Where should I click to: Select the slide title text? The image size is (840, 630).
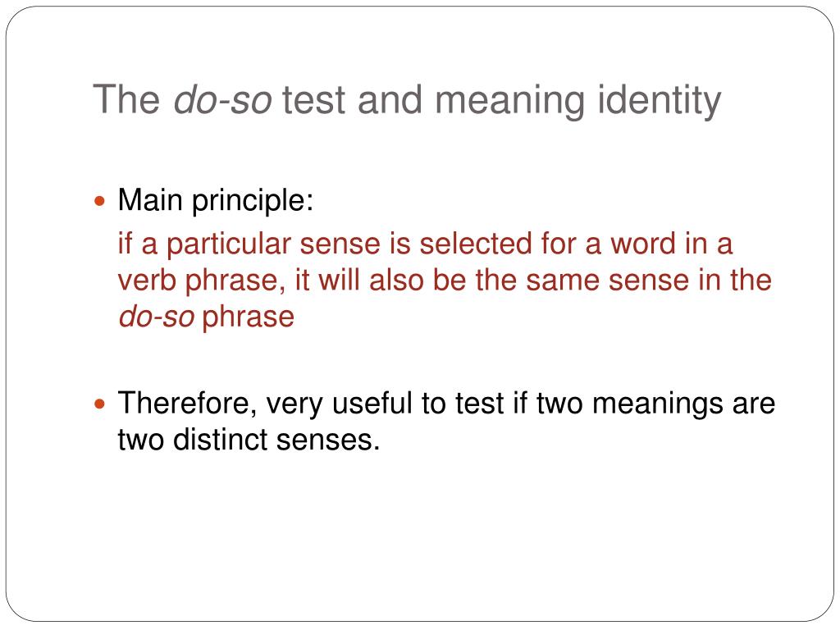(x=407, y=101)
